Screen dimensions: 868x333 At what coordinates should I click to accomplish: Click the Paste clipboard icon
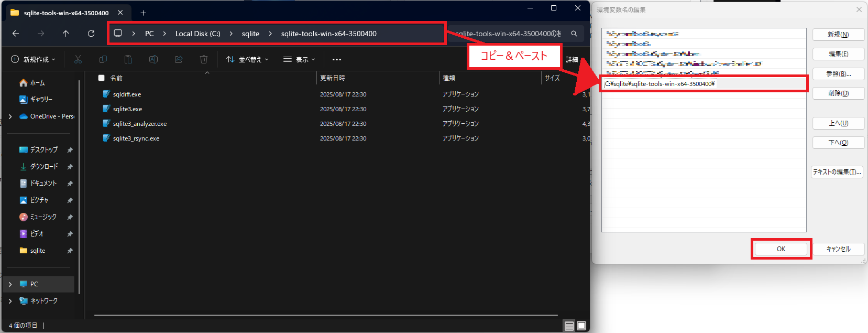click(x=128, y=59)
